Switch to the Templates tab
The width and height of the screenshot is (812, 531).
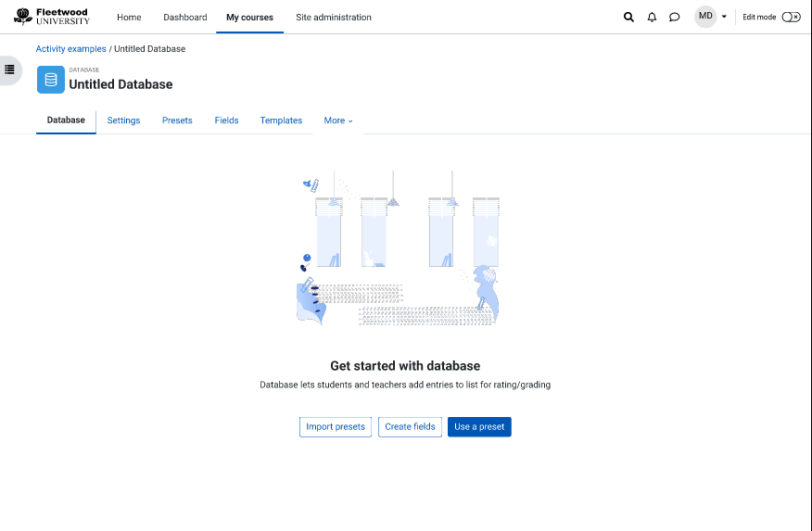pyautogui.click(x=281, y=120)
